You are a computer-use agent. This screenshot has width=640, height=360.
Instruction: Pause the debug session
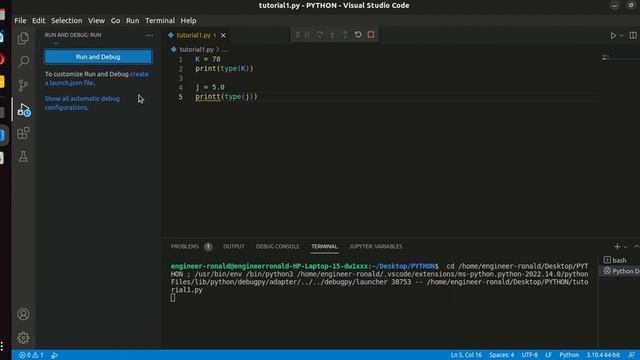click(x=307, y=35)
